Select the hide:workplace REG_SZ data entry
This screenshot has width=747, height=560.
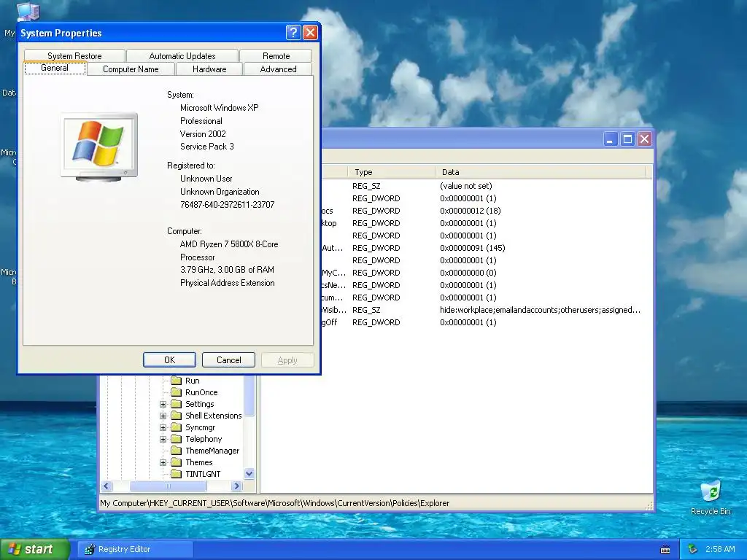pyautogui.click(x=540, y=309)
